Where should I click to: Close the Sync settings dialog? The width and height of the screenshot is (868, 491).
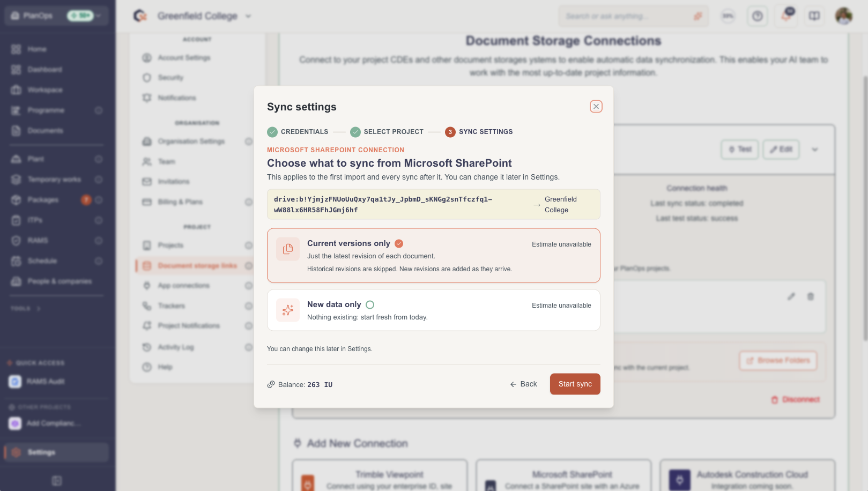click(596, 106)
